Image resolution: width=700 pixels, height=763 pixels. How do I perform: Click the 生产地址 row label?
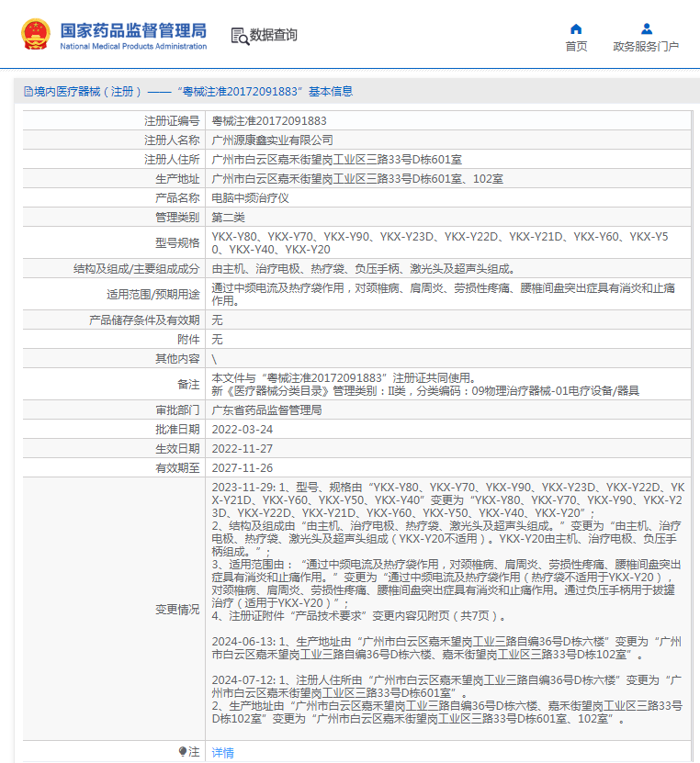click(177, 179)
